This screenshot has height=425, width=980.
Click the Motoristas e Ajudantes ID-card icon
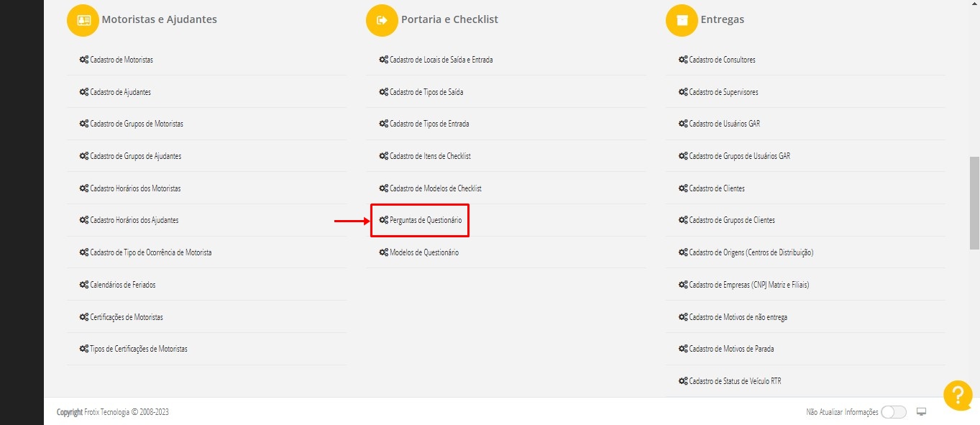pos(83,20)
